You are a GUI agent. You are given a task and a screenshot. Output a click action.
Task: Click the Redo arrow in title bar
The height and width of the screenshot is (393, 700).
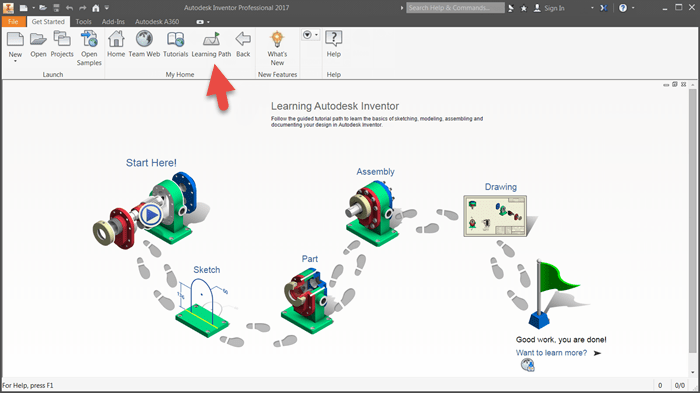pos(83,8)
